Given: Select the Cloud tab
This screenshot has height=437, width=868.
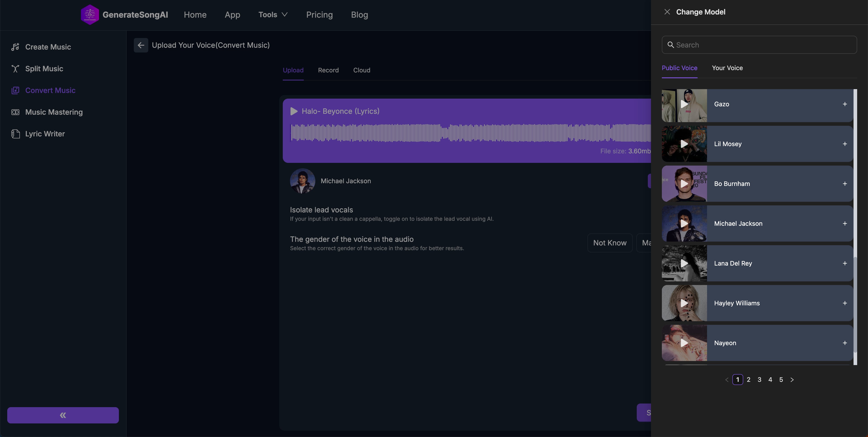Looking at the screenshot, I should click(362, 70).
